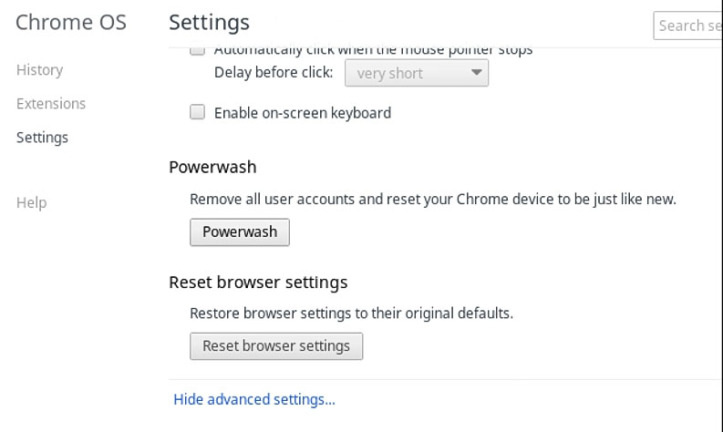The height and width of the screenshot is (432, 723).
Task: Click the Powerwash button
Action: coord(240,232)
